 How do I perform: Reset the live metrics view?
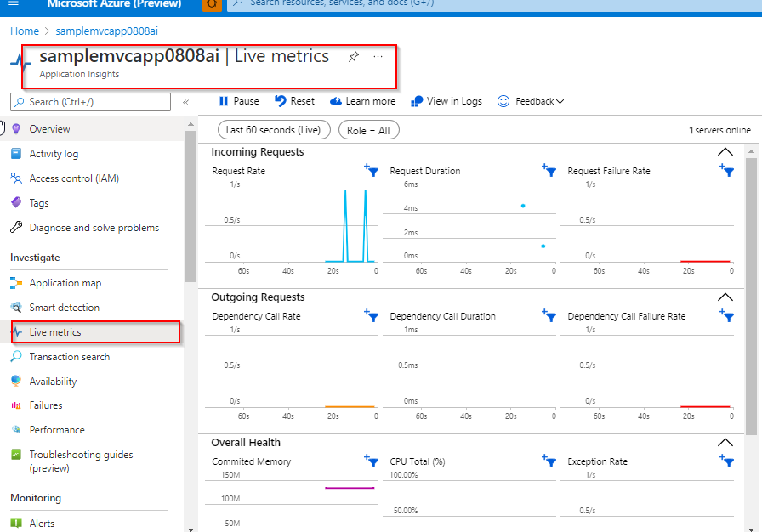(294, 101)
